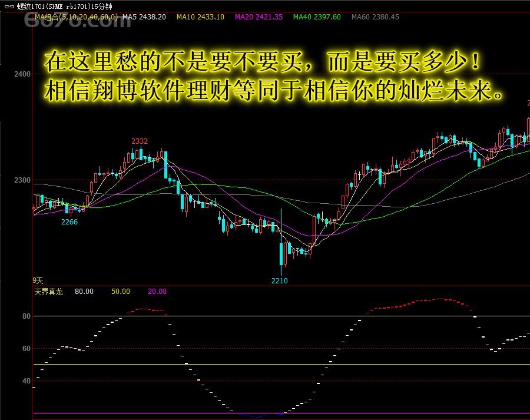Click the MA5 2438.20 value

pyautogui.click(x=144, y=17)
